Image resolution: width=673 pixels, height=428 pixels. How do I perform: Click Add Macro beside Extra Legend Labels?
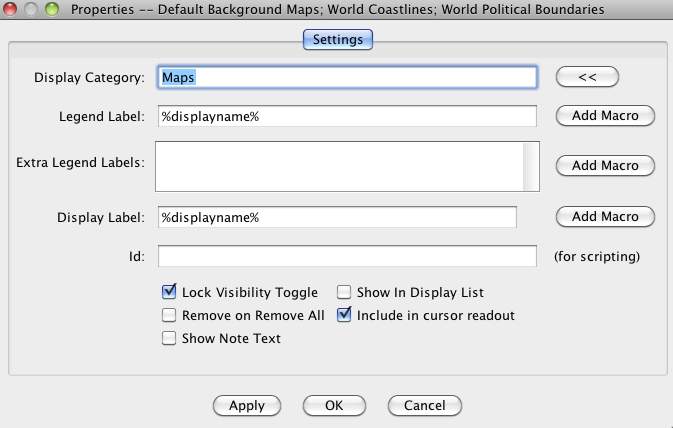(605, 165)
